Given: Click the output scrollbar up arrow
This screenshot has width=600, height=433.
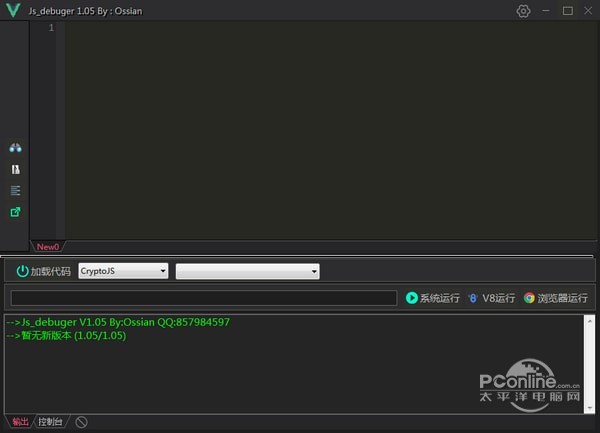Looking at the screenshot, I should click(590, 321).
